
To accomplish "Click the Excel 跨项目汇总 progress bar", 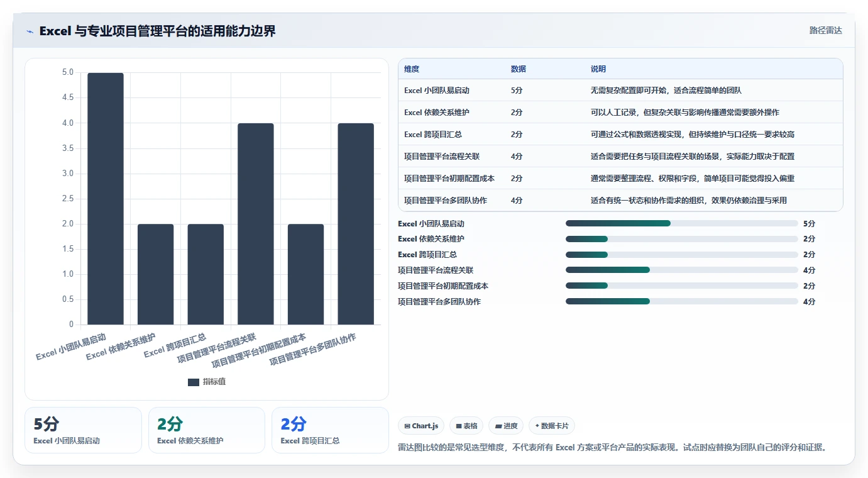I will [682, 255].
